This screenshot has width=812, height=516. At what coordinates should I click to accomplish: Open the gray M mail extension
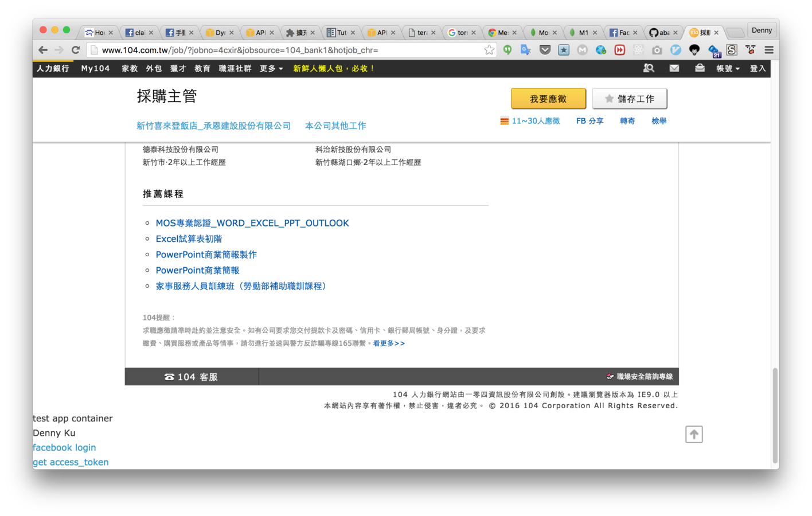point(582,50)
